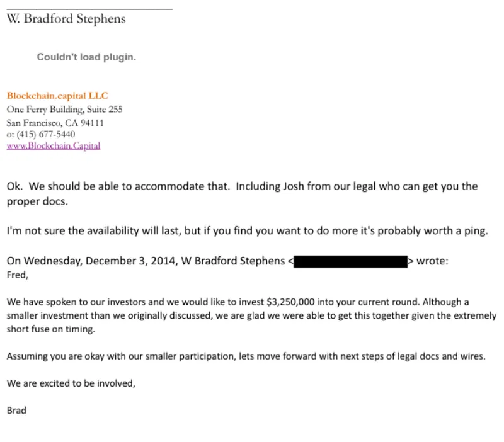Click the (415) 677-5440 office phone number
Image resolution: width=504 pixels, height=442 pixels.
45,134
